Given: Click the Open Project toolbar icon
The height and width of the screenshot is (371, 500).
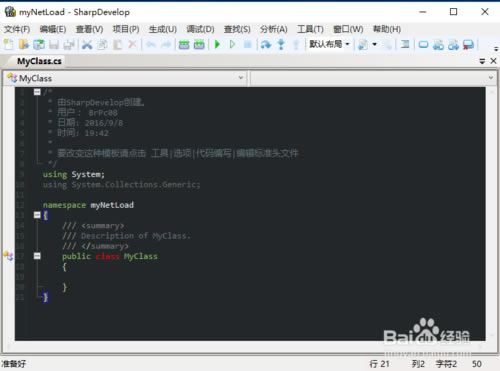Looking at the screenshot, I should click(x=39, y=44).
